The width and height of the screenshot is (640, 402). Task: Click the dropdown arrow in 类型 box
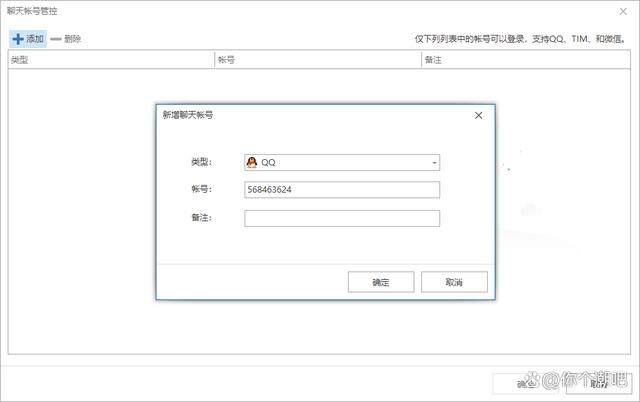tap(434, 163)
